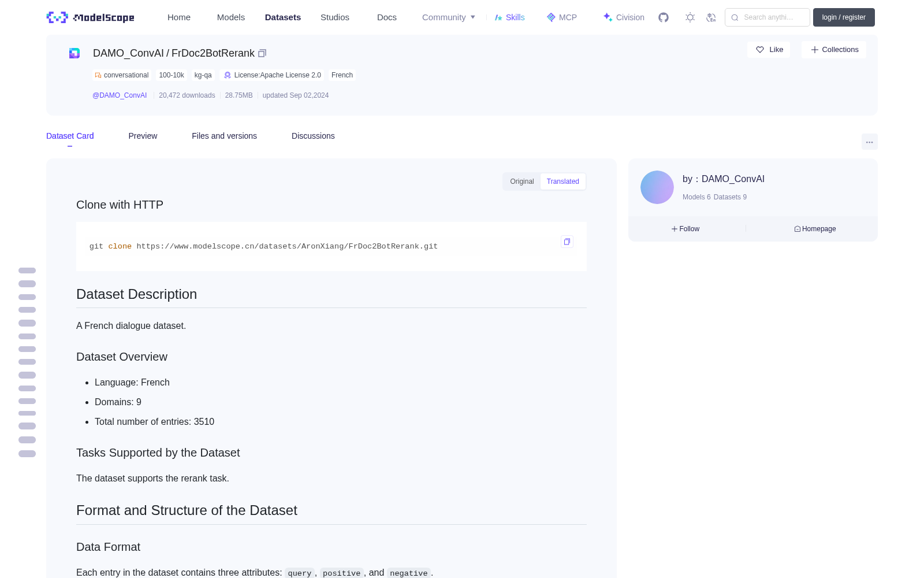This screenshot has width=924, height=578.
Task: Open the Files and versions tab
Action: click(x=224, y=136)
